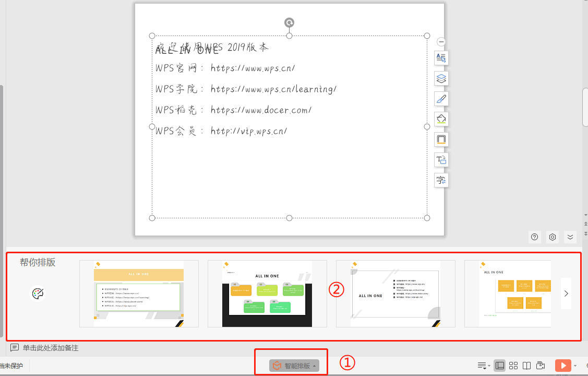Viewport: 588px width, 376px height.
Task: Switch to reading view
Action: (x=527, y=366)
